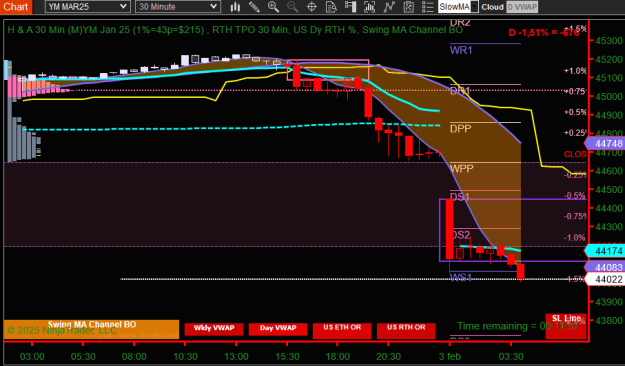Viewport: 625px width, 366px height.
Task: Click the WPP pivot level label
Action: pyautogui.click(x=462, y=169)
